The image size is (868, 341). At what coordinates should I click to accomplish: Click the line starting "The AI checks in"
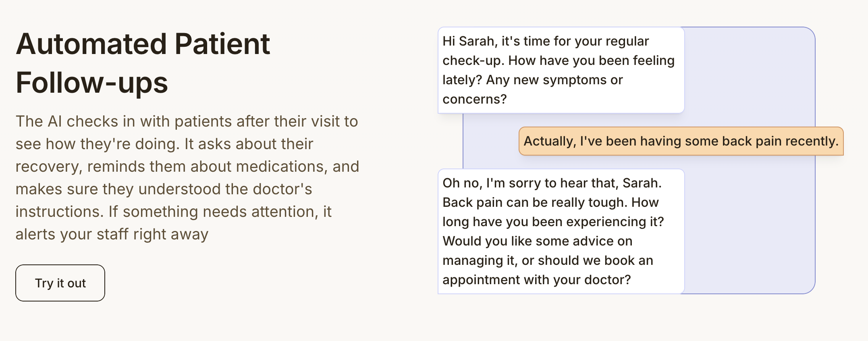pos(187,121)
